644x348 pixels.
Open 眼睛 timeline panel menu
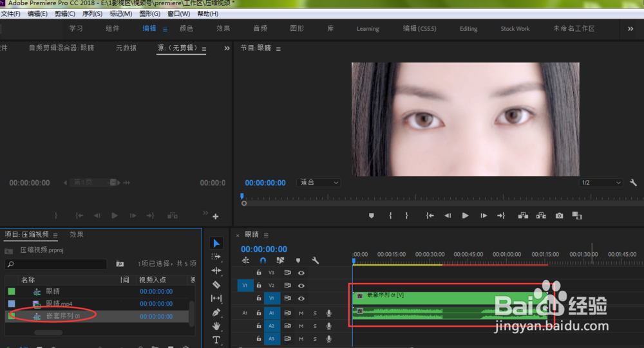click(x=266, y=235)
